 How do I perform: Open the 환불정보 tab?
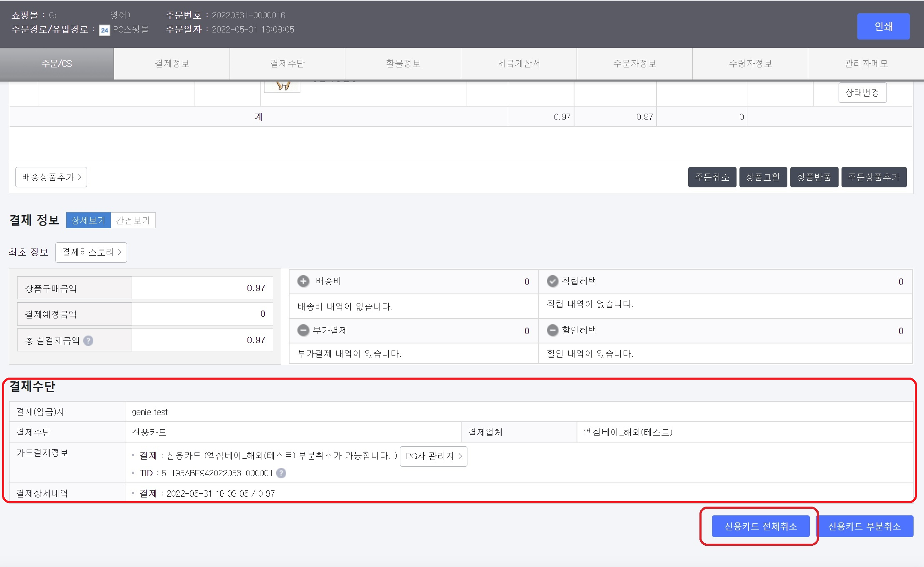(403, 64)
